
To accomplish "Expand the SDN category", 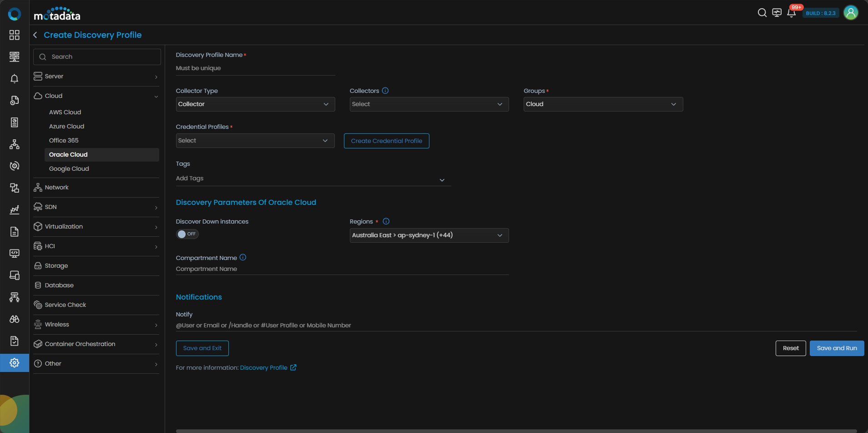I will (96, 207).
